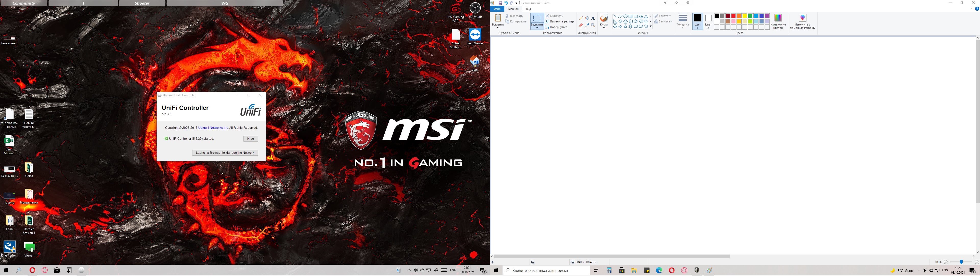980x279 pixels.
Task: Choose the Diamond shape in Paint
Action: [620, 22]
